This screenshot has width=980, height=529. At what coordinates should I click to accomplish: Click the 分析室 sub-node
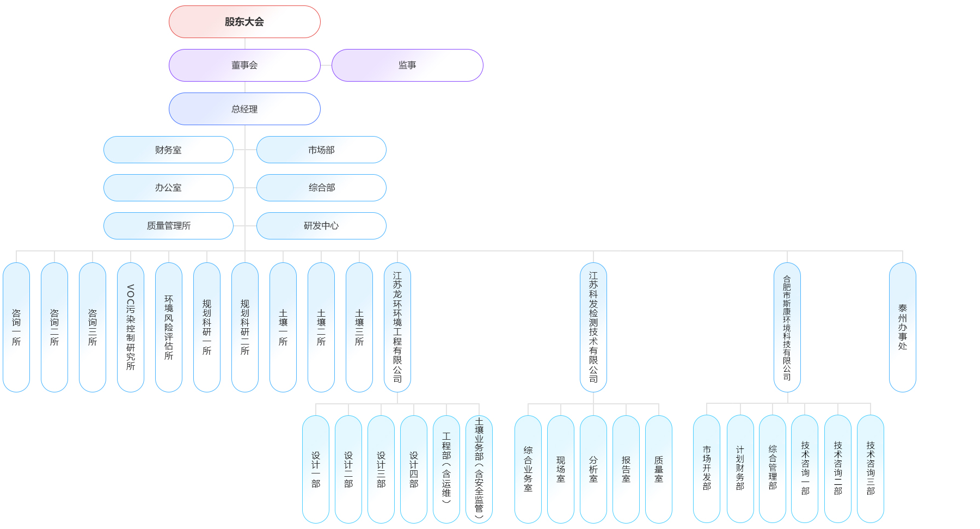tap(593, 469)
